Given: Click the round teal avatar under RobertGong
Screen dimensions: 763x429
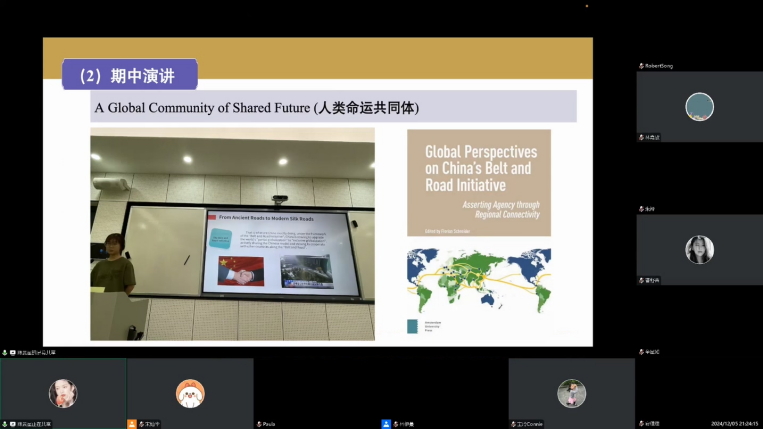Looking at the screenshot, I should point(699,106).
